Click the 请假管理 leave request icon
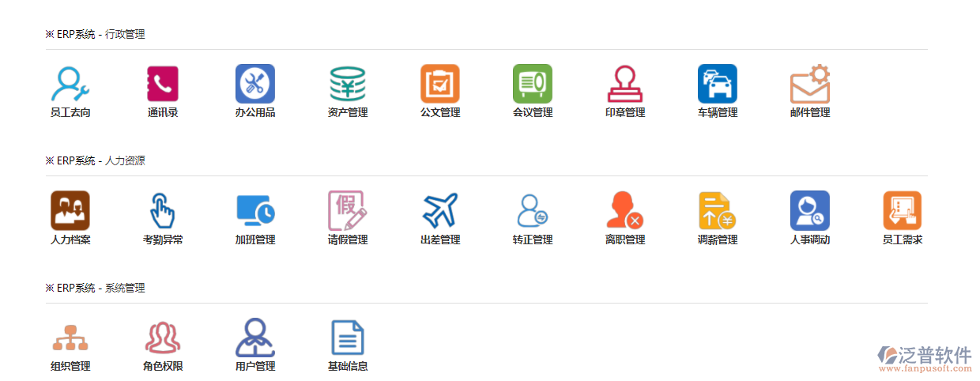 pyautogui.click(x=348, y=210)
